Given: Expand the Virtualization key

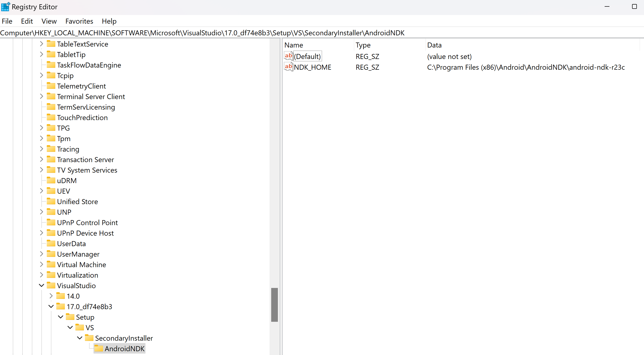Looking at the screenshot, I should (42, 275).
